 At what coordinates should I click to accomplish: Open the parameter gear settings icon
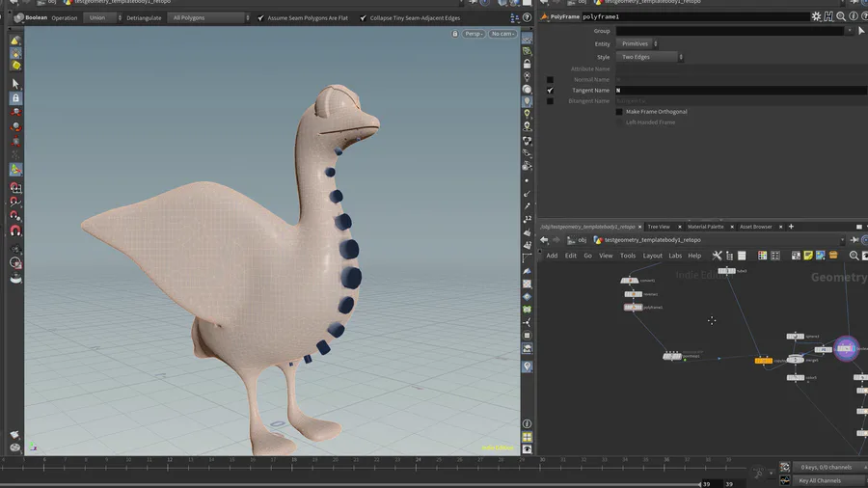point(817,16)
